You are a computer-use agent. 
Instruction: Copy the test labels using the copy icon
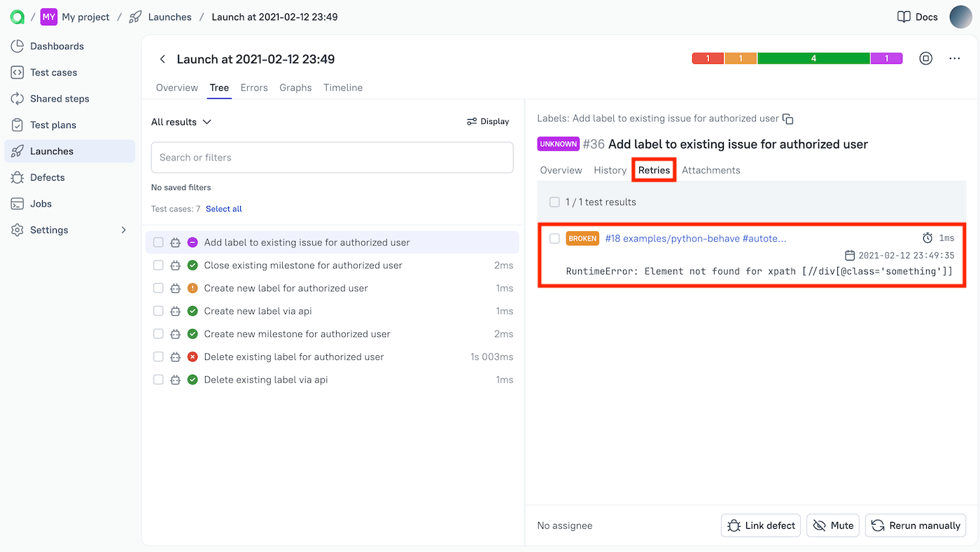click(x=788, y=118)
